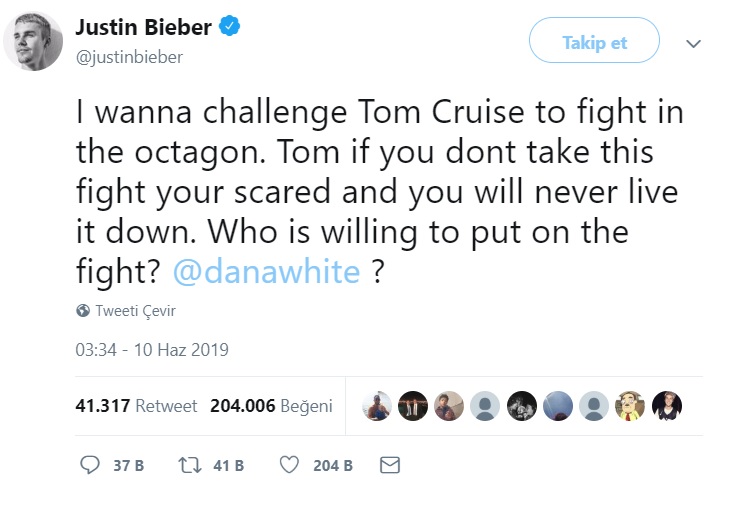Click the globe icon beside Tweeti Çevir
750x507 pixels.
coord(83,311)
